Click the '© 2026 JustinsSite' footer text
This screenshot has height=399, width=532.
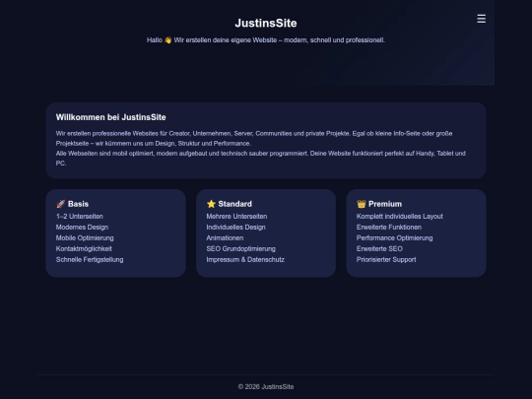tap(266, 387)
